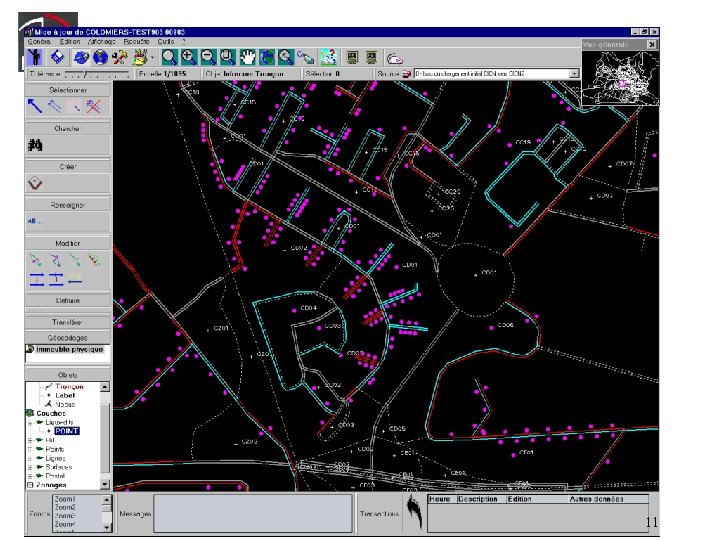Image resolution: width=720 pixels, height=540 pixels.
Task: Click the Vue générale overview map thumbnail
Action: point(620,78)
